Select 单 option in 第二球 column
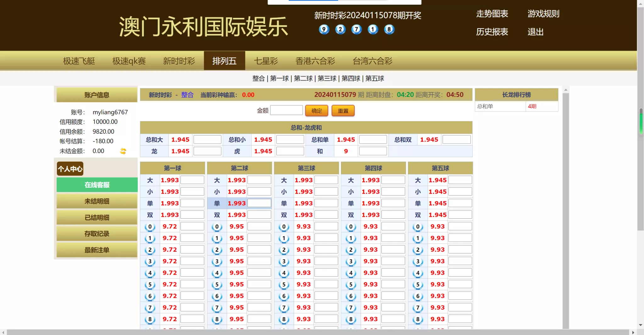 [217, 203]
